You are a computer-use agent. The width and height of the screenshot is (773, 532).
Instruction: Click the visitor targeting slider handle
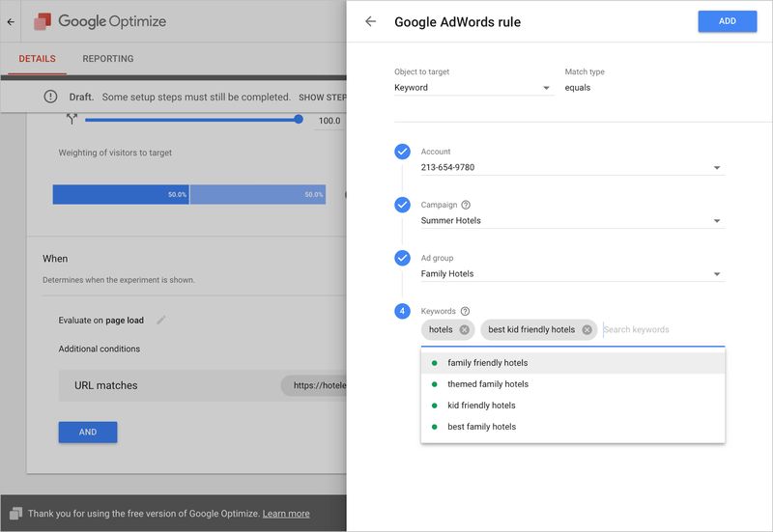point(299,119)
